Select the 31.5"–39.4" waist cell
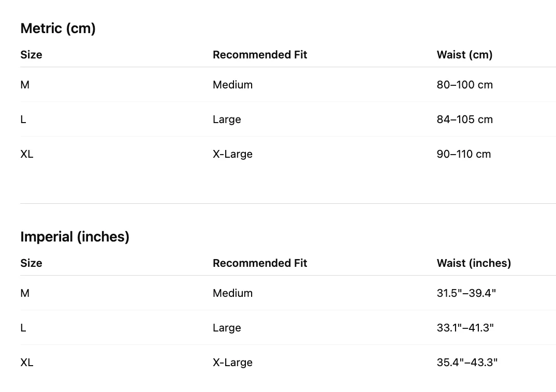The height and width of the screenshot is (392, 556). pyautogui.click(x=466, y=293)
